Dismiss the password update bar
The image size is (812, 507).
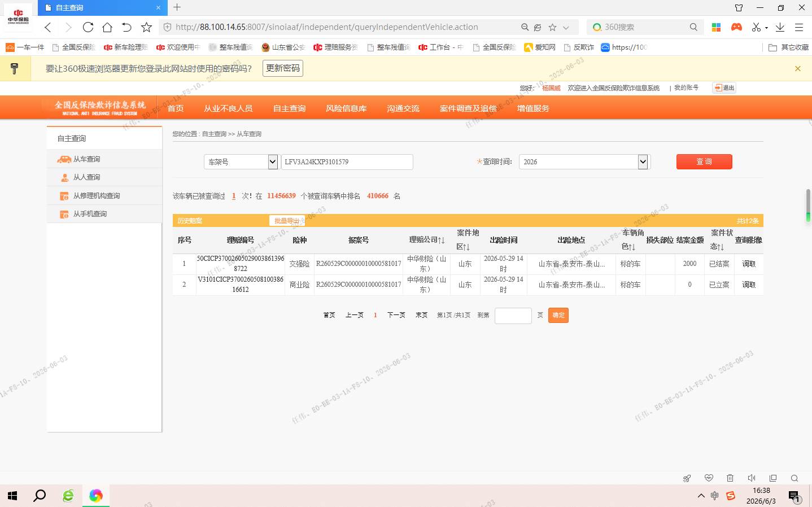click(x=798, y=68)
